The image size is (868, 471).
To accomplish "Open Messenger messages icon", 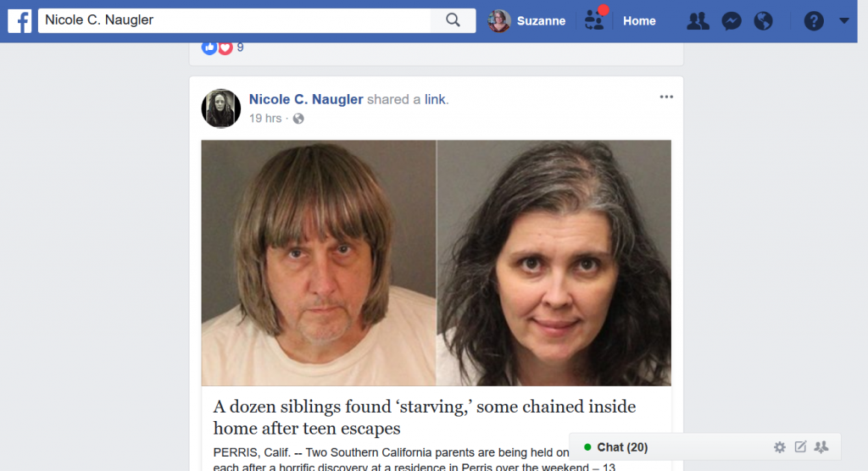I will click(x=732, y=21).
